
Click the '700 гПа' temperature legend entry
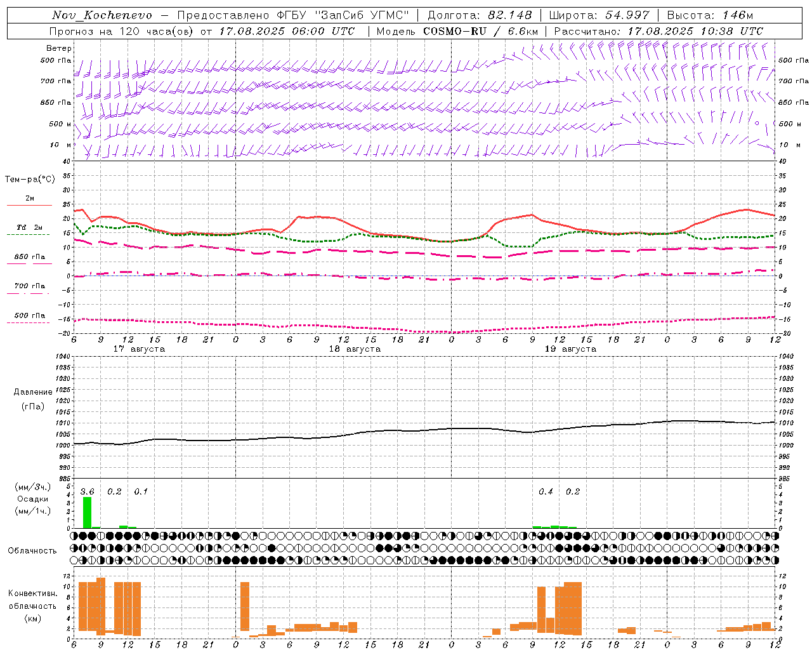(30, 286)
